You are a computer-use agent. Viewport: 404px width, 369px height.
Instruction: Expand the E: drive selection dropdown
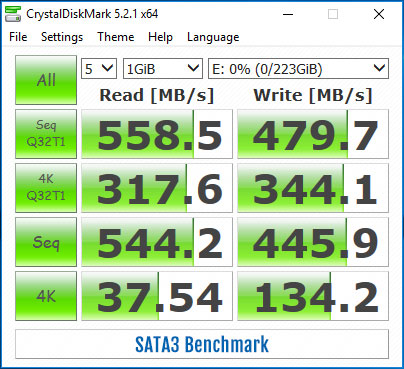coord(298,69)
